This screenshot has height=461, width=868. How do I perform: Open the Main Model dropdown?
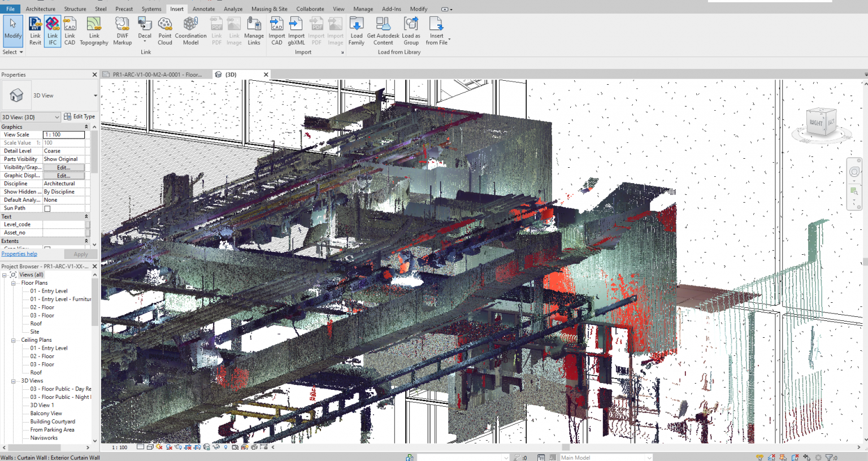point(648,457)
